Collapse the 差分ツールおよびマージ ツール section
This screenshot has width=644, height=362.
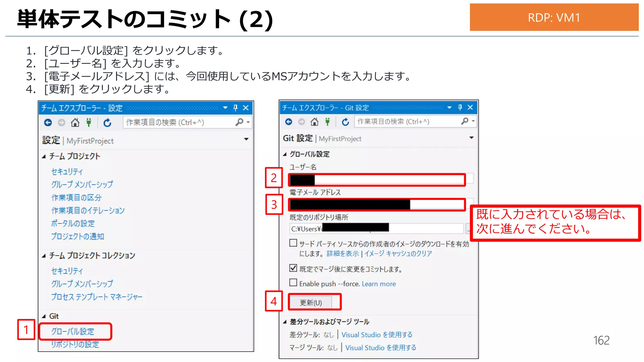pyautogui.click(x=285, y=322)
